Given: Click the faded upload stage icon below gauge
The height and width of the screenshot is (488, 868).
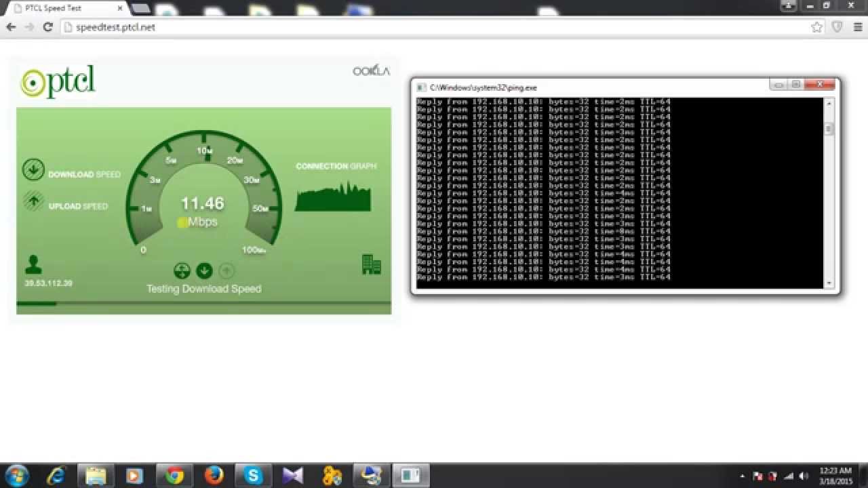Looking at the screenshot, I should point(226,271).
